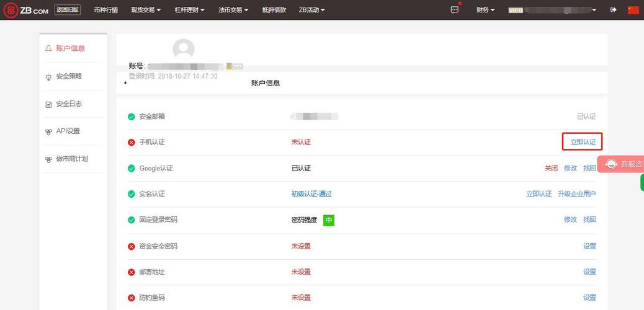Expand the 法币交易 dropdown menu
This screenshot has height=310, width=644.
(233, 10)
